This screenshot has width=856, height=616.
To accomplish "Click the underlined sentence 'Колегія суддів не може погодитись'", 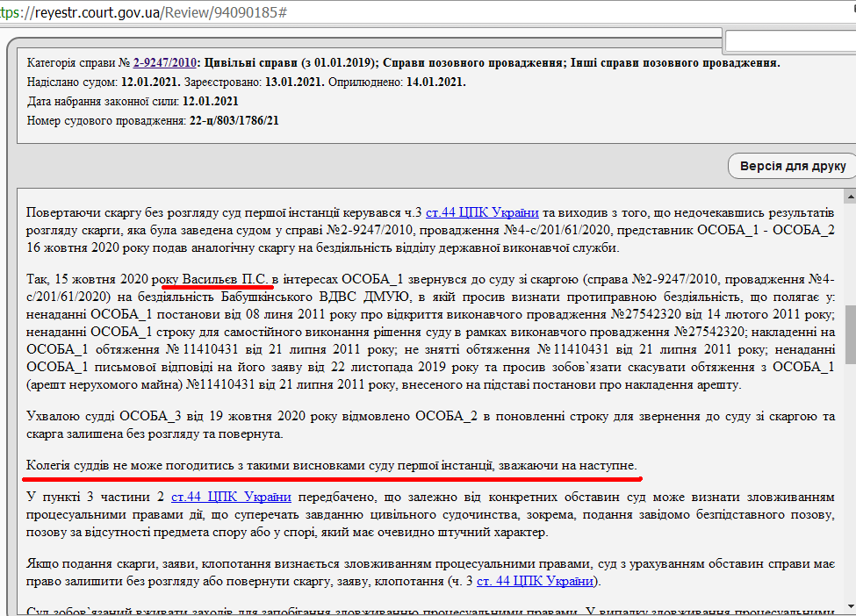I will (x=332, y=464).
